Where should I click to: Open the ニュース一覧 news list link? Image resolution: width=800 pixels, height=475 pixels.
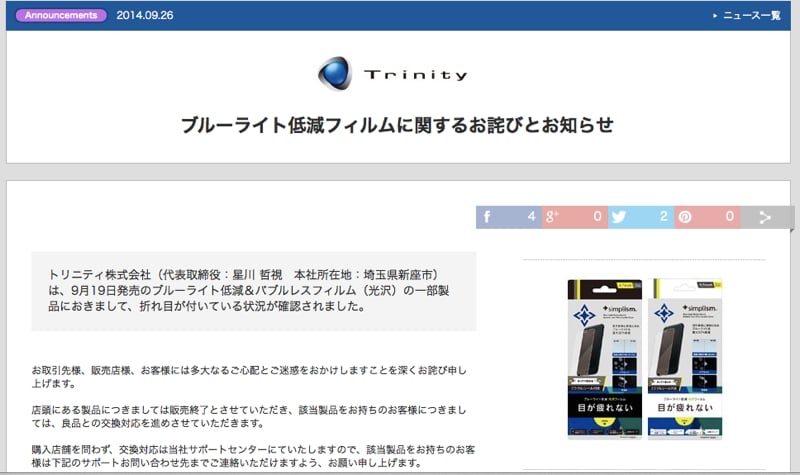(751, 16)
